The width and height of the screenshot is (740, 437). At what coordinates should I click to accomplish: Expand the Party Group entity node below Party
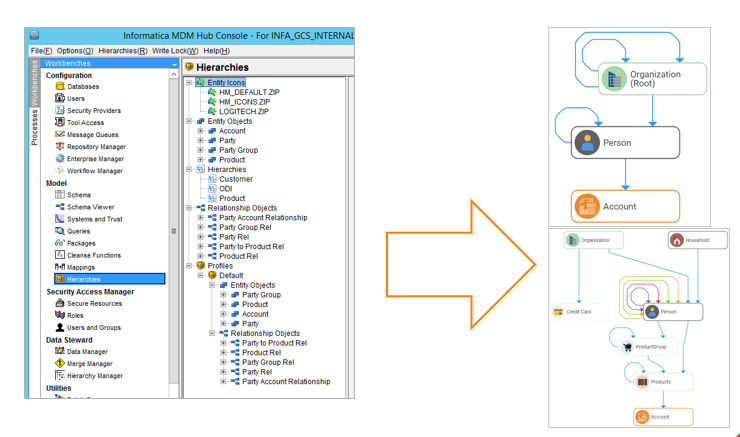tap(201, 150)
